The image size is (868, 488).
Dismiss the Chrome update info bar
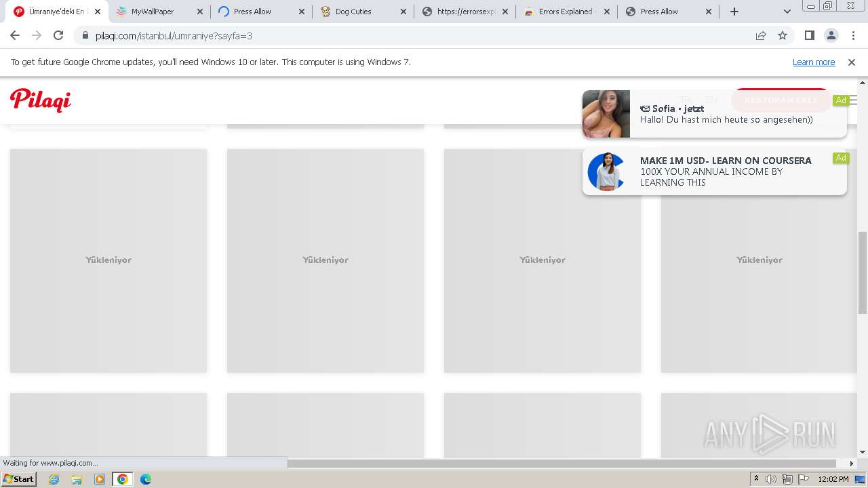coord(852,62)
